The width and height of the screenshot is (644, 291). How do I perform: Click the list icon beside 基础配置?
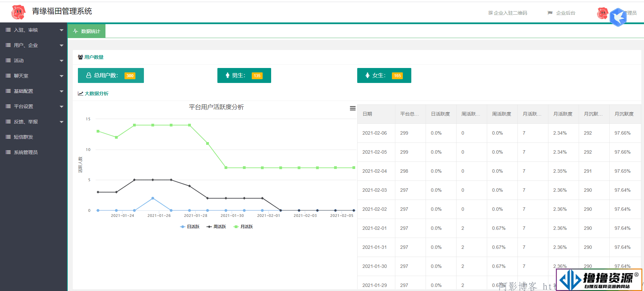[x=8, y=91]
